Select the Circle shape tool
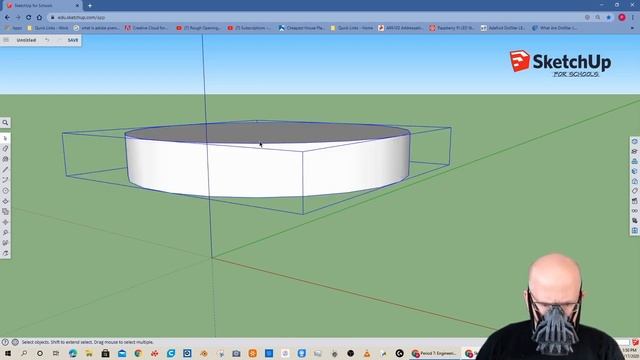 (5, 191)
